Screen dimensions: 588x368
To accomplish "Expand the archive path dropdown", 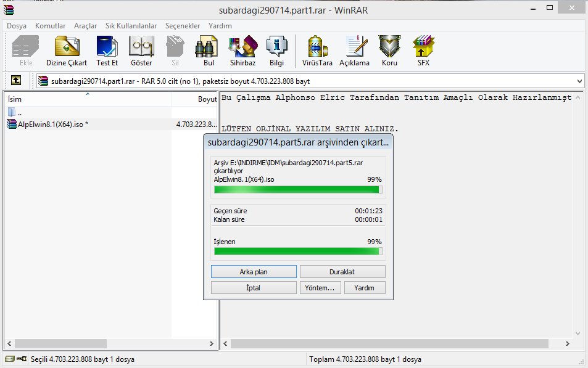I will [579, 81].
